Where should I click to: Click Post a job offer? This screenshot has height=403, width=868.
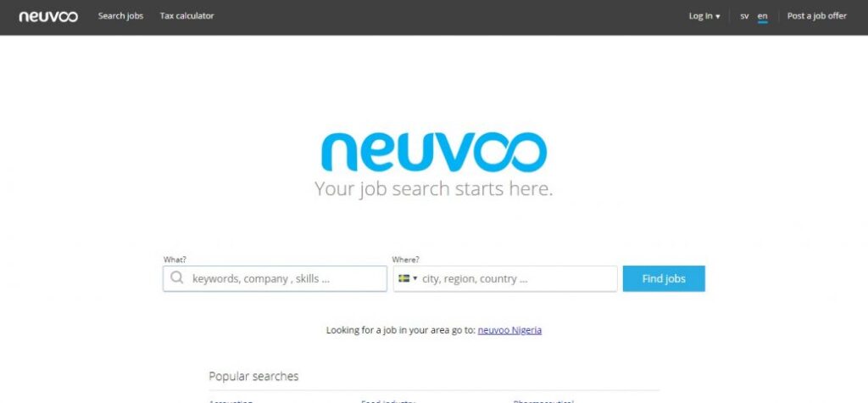point(816,16)
